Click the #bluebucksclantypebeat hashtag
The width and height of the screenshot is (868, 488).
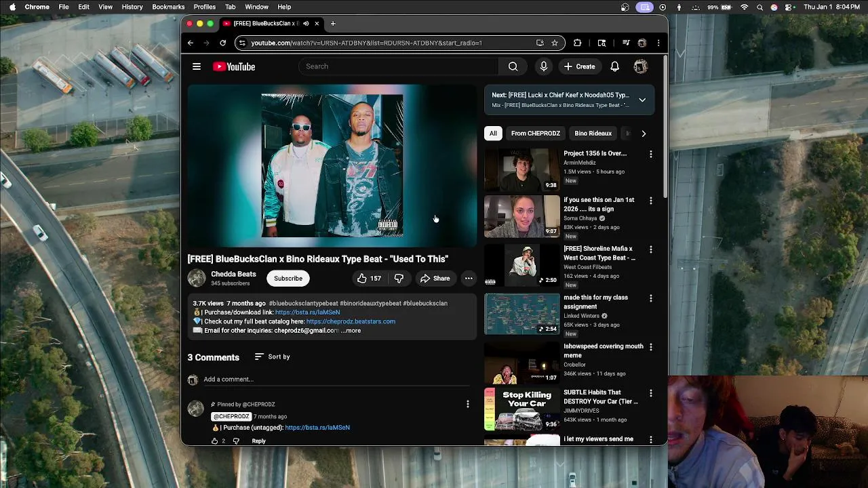(302, 304)
